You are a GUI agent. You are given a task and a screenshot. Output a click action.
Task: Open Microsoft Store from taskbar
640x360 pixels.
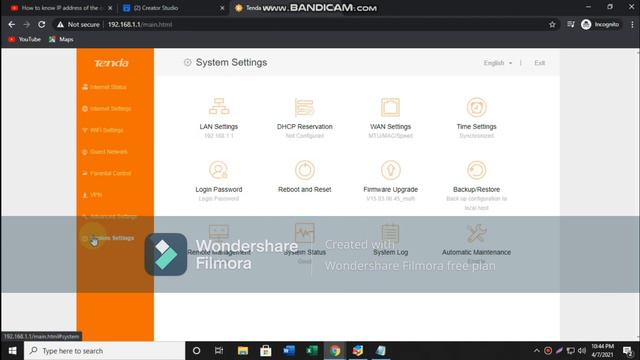coord(266,351)
